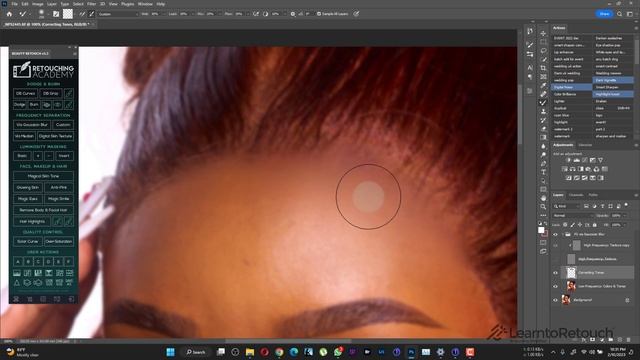This screenshot has height=360, width=640.
Task: Select the Frame tool
Action: coord(543,77)
